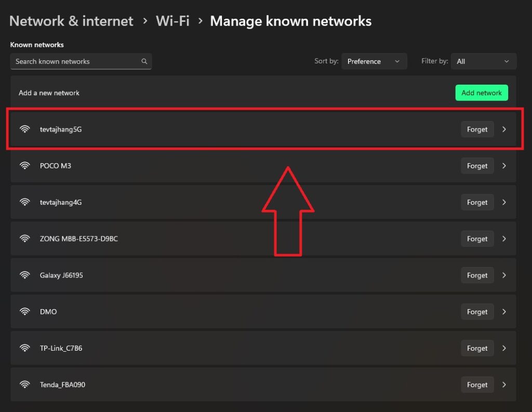Click the Wi-Fi icon beside TP-Link_C7B6
The width and height of the screenshot is (532, 412).
click(25, 348)
